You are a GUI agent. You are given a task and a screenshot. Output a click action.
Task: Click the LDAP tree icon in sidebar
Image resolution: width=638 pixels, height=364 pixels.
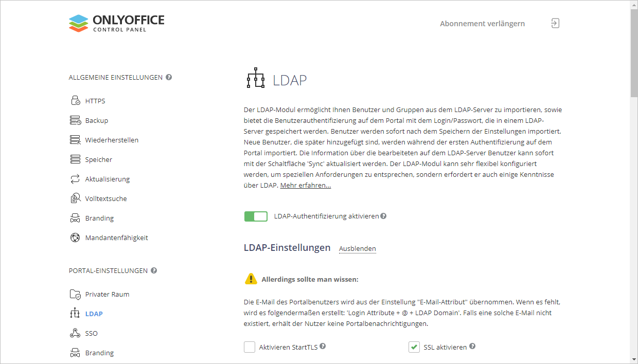pyautogui.click(x=76, y=314)
